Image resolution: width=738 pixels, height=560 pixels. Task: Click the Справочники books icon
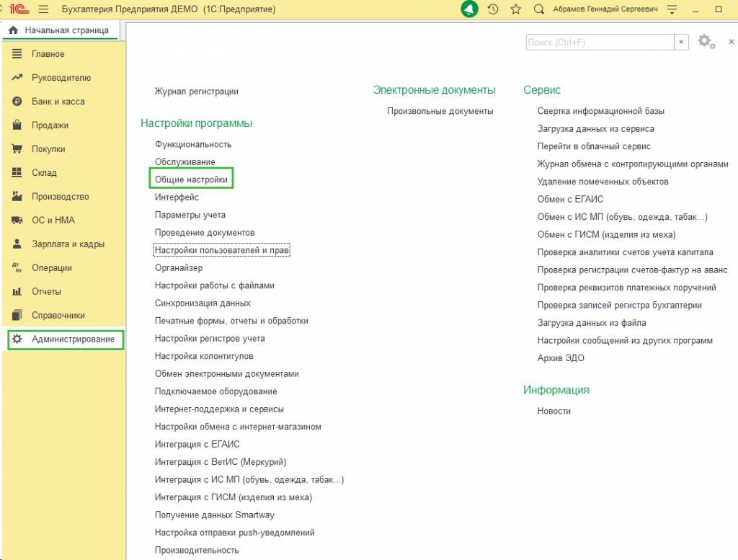click(x=17, y=315)
